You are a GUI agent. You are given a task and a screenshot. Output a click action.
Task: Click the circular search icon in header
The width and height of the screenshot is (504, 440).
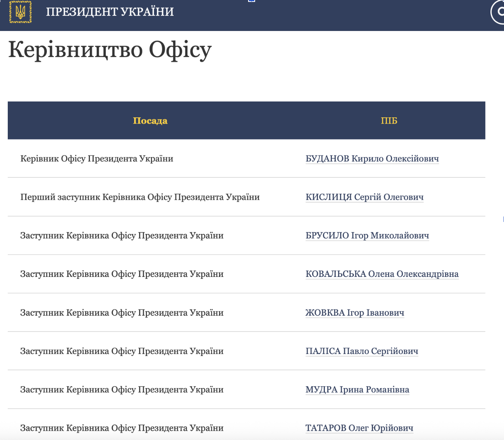[498, 12]
